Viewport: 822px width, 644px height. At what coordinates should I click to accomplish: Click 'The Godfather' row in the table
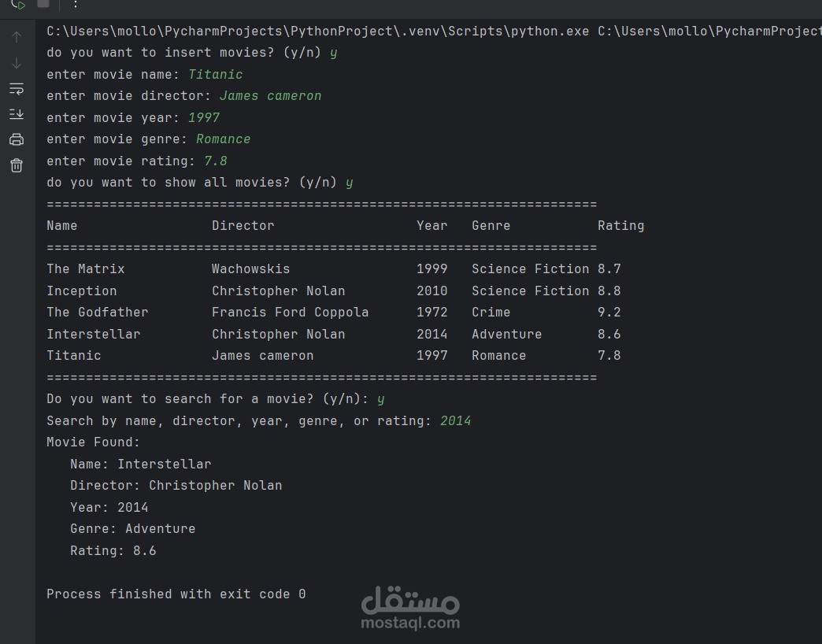pos(97,313)
